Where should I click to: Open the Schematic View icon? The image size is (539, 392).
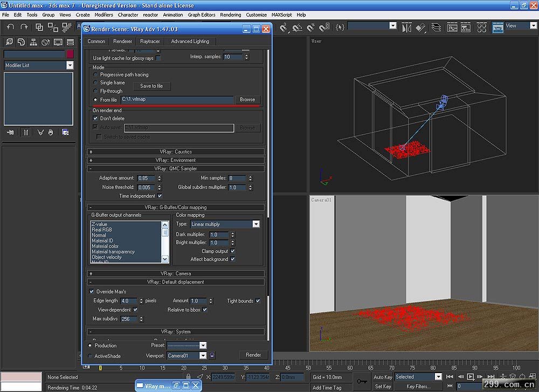coord(466,27)
